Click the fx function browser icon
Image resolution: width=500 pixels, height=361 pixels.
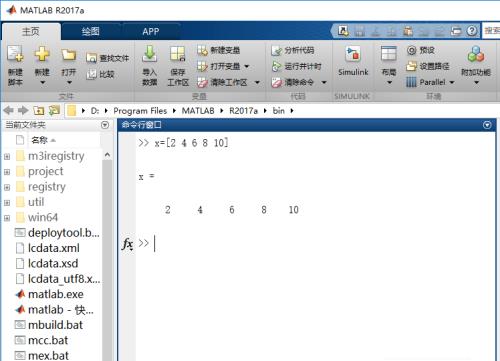[127, 244]
